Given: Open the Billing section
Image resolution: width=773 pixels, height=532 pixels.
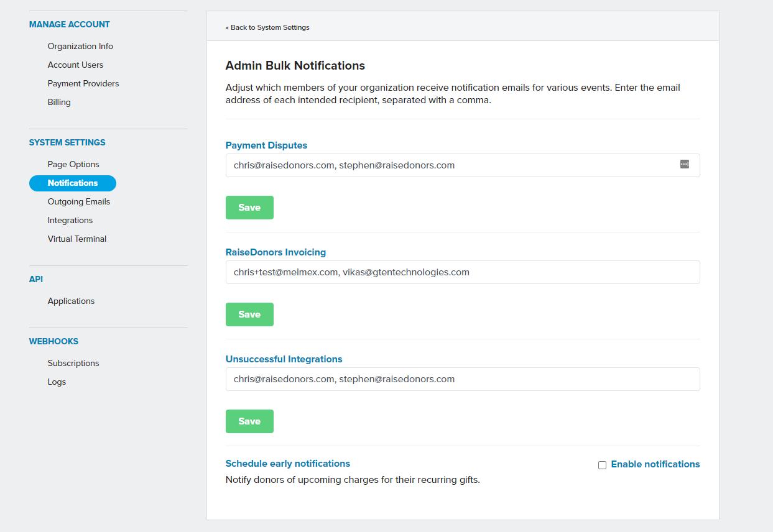Looking at the screenshot, I should pos(59,102).
